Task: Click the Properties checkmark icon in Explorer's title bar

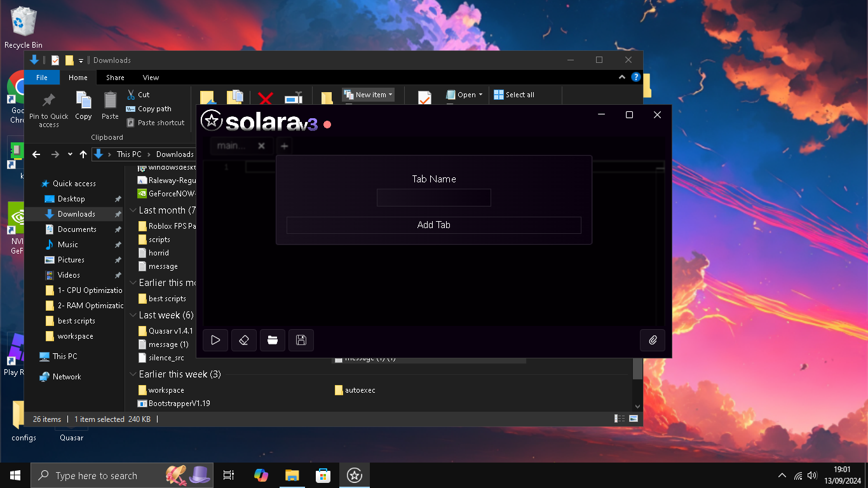Action: coord(55,60)
